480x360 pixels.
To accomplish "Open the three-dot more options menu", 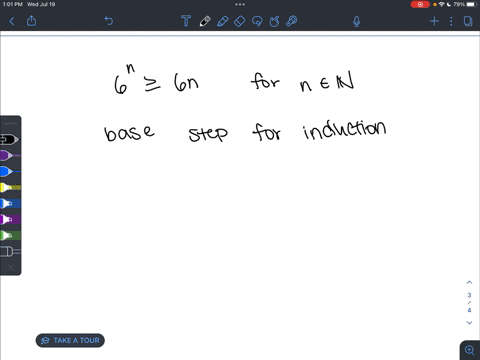I will tap(451, 21).
